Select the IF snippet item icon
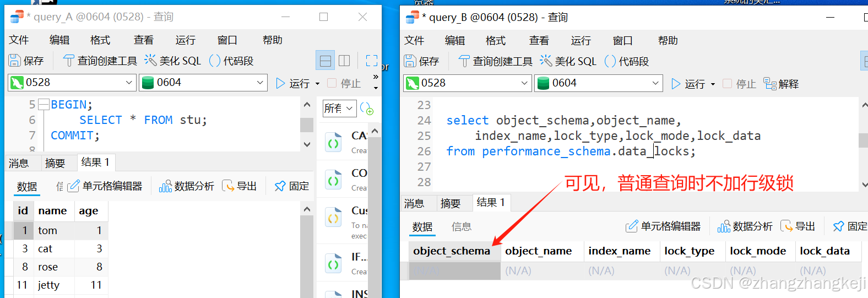The width and height of the screenshot is (868, 298). coord(333,264)
